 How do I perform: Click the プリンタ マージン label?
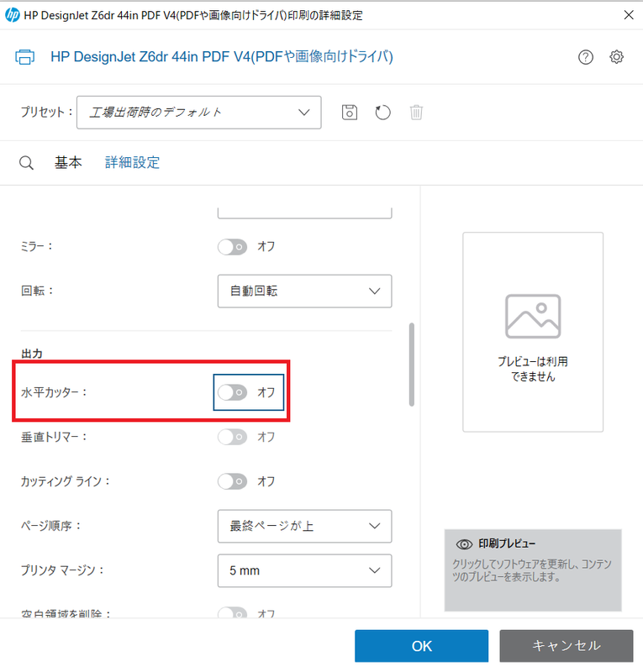click(x=63, y=570)
